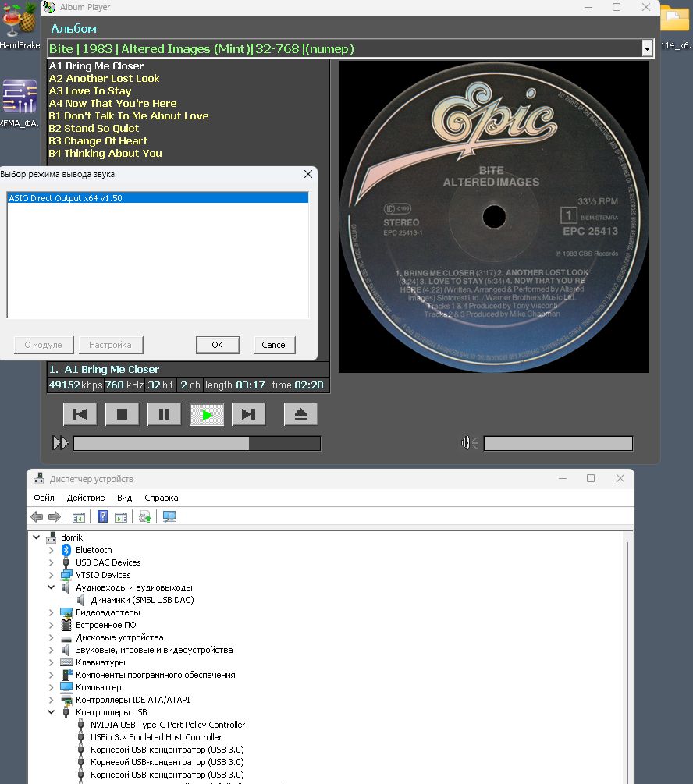693x784 pixels.
Task: Skip to previous track in Album Player
Action: click(x=80, y=414)
